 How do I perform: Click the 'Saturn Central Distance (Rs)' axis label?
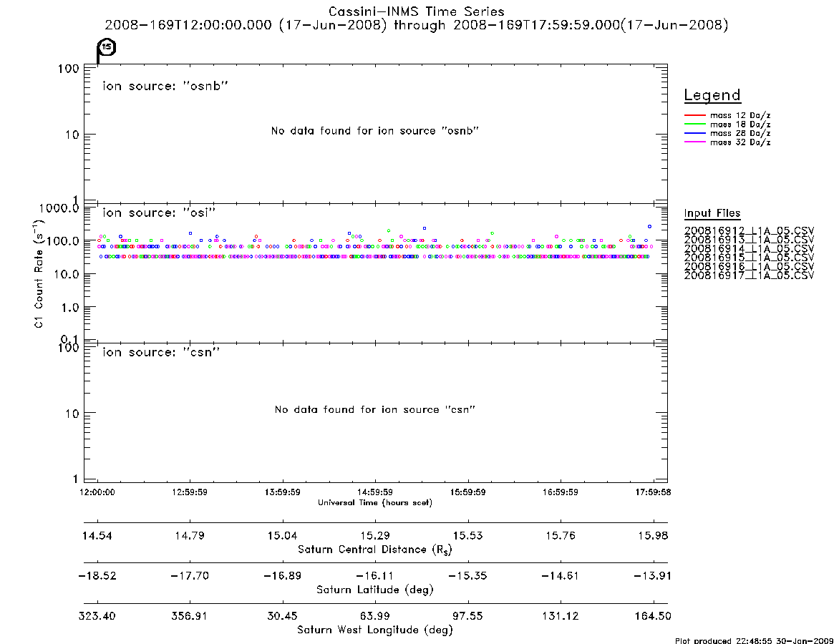[x=375, y=550]
